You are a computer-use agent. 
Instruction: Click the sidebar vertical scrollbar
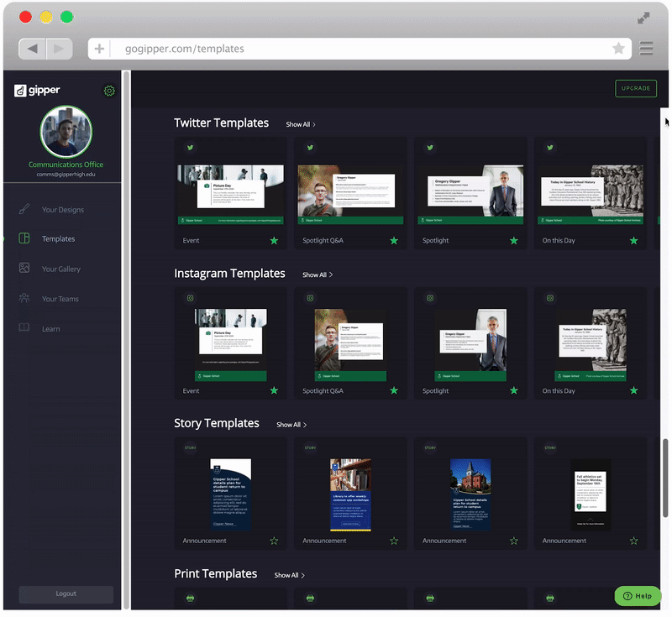click(127, 340)
